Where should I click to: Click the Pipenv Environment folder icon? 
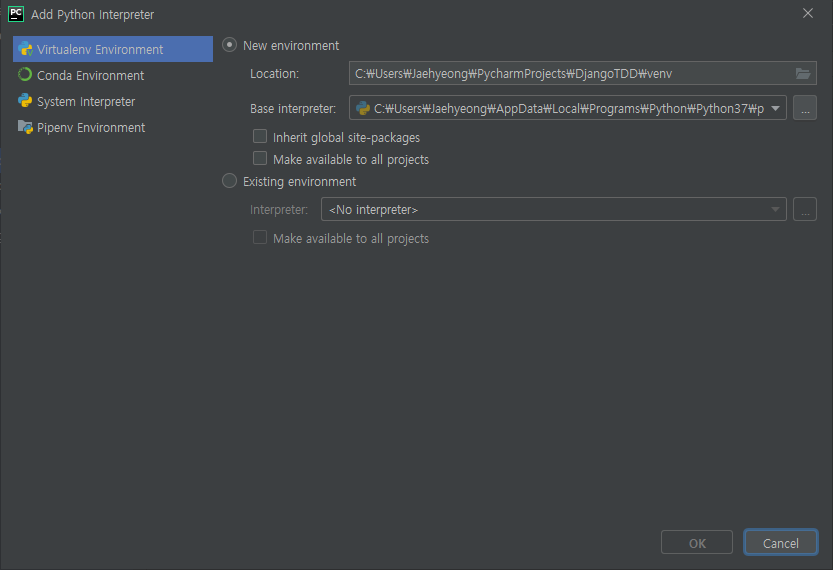tap(25, 127)
